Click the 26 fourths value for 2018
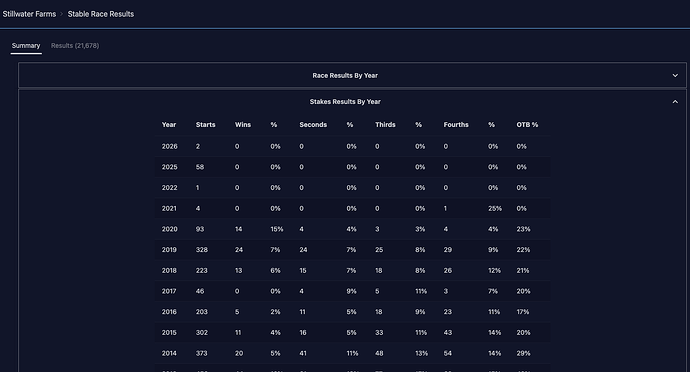 coord(448,271)
